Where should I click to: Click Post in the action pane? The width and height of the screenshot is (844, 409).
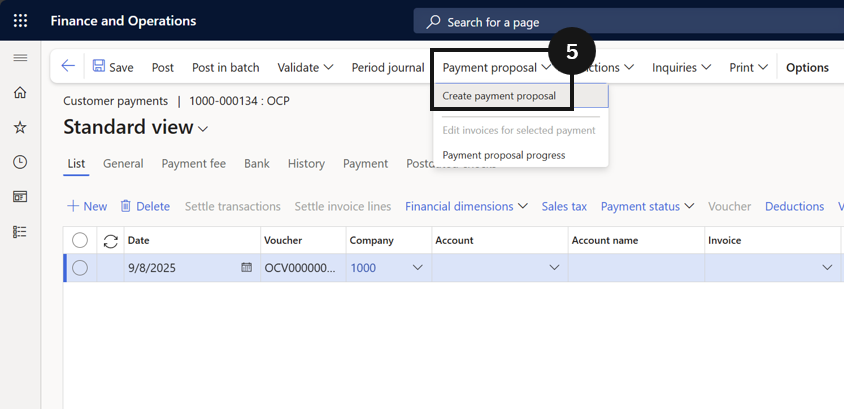coord(163,67)
